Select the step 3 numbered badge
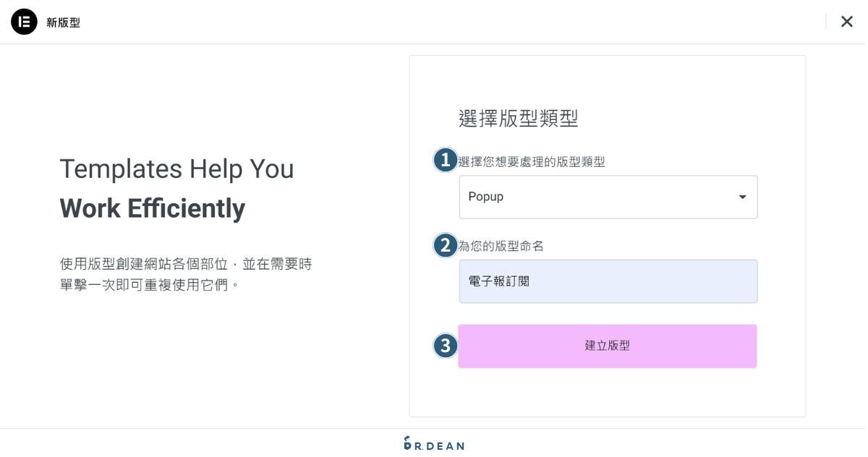 [446, 346]
